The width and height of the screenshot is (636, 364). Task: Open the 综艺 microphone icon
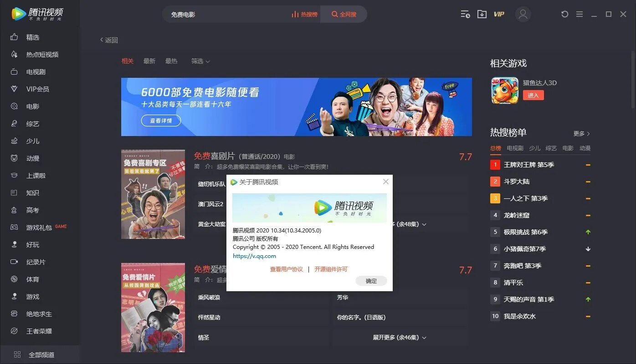[14, 124]
